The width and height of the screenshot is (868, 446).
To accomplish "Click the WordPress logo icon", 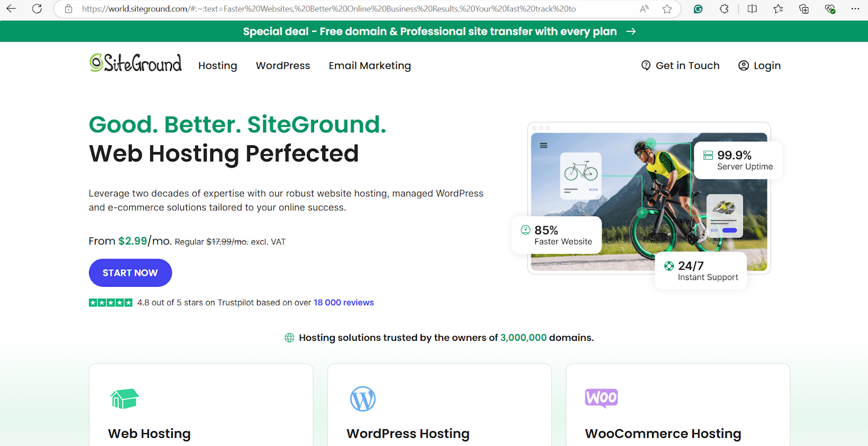I will click(x=363, y=399).
